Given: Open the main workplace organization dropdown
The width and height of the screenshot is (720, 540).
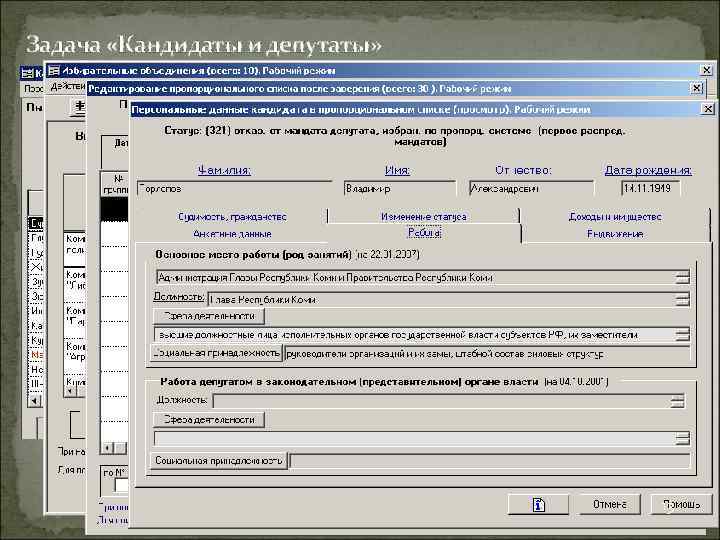Looking at the screenshot, I should (682, 277).
